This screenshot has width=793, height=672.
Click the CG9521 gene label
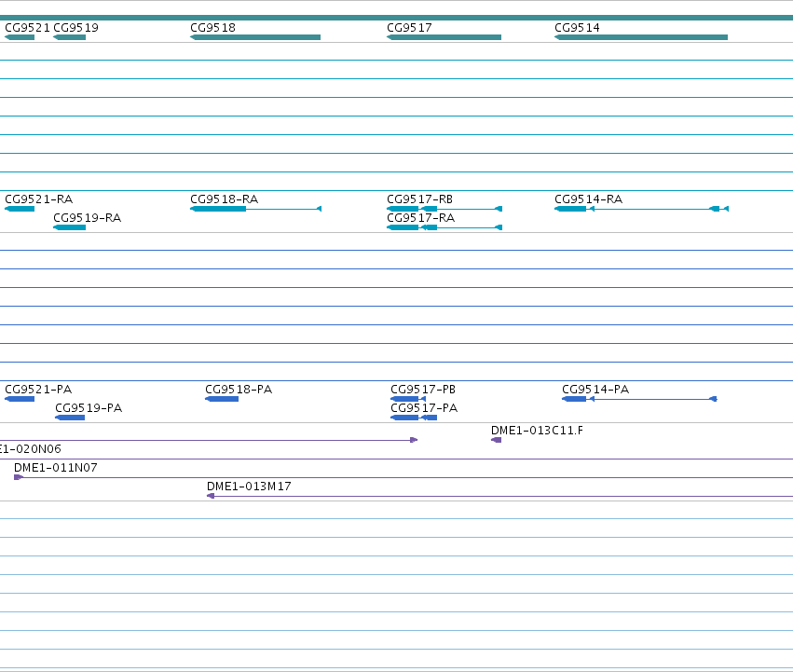pos(27,28)
